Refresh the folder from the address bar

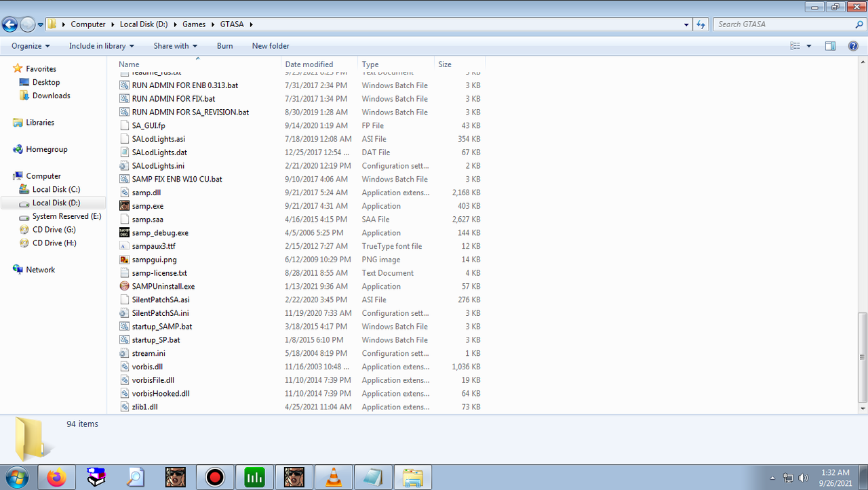pyautogui.click(x=702, y=24)
